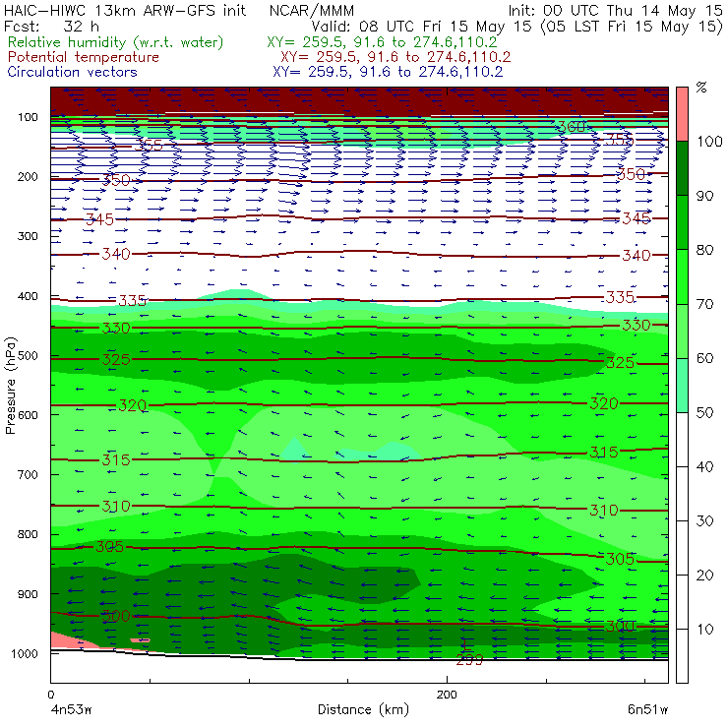Click the green 'Relative humidity (w.r.t. water)' legend
The width and height of the screenshot is (728, 728).
pyautogui.click(x=116, y=42)
